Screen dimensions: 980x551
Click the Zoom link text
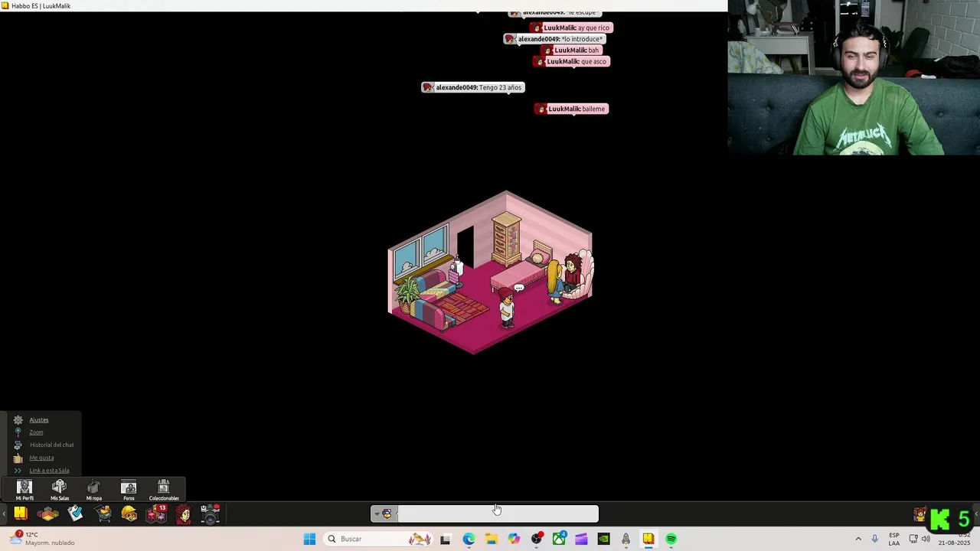36,432
